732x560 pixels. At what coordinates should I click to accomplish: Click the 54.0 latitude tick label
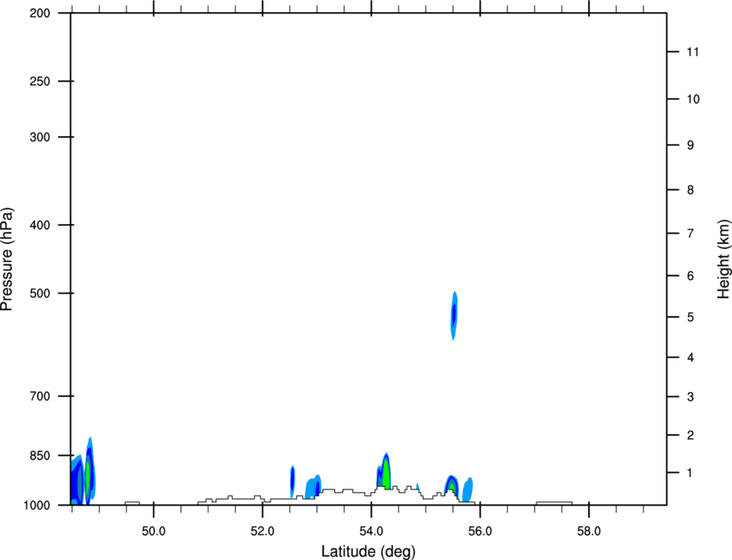371,532
